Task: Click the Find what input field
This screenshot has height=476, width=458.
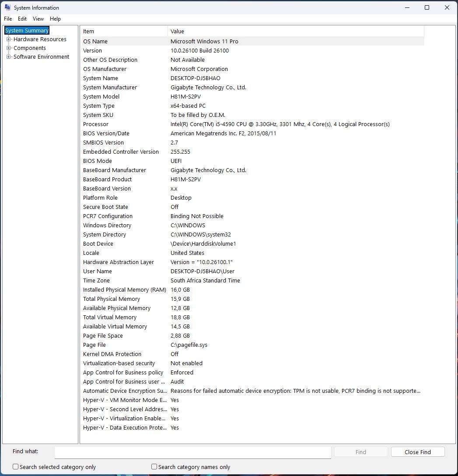Action: point(192,451)
